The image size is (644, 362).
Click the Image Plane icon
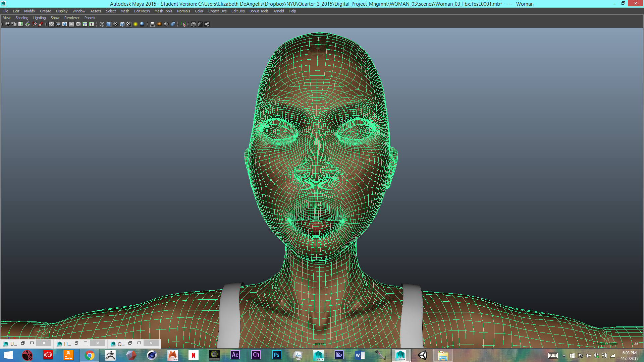click(x=28, y=24)
